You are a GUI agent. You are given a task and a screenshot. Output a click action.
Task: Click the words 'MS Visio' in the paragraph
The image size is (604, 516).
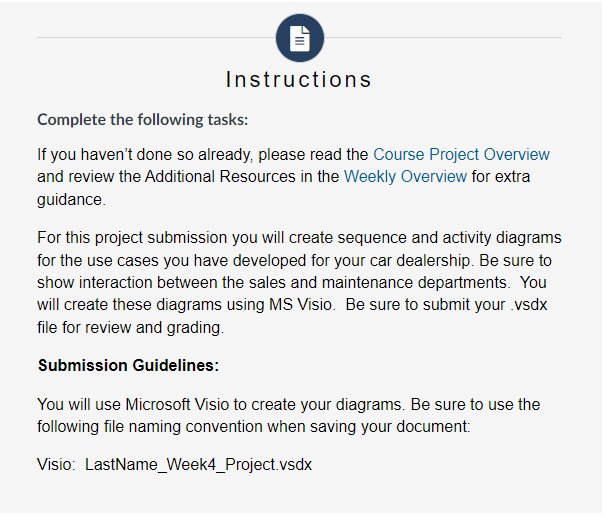[300, 305]
